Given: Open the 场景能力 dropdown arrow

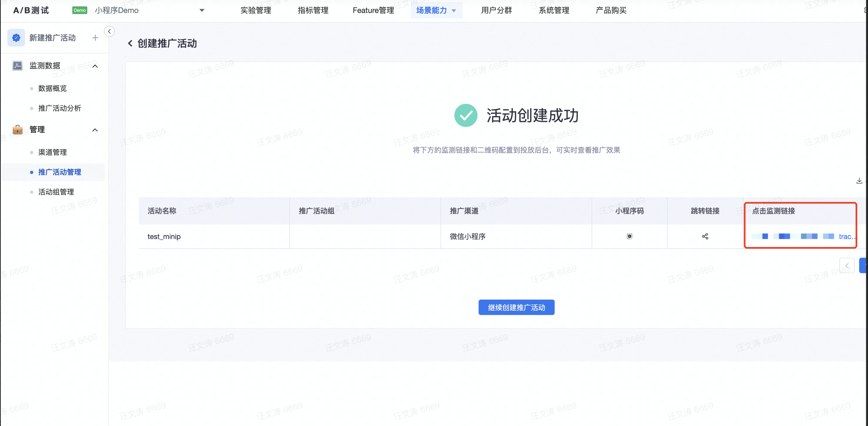Looking at the screenshot, I should click(454, 11).
